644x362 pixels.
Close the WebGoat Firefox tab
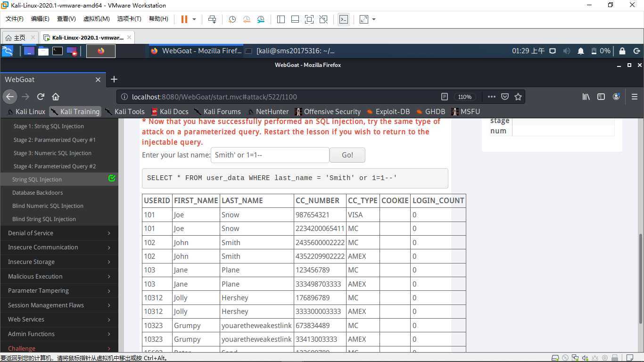click(98, 80)
